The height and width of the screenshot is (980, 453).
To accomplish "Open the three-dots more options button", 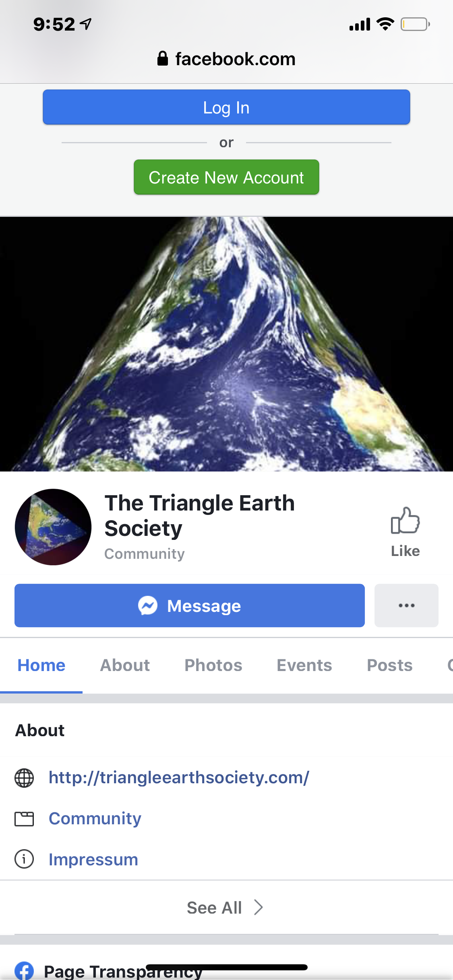I will coord(406,605).
